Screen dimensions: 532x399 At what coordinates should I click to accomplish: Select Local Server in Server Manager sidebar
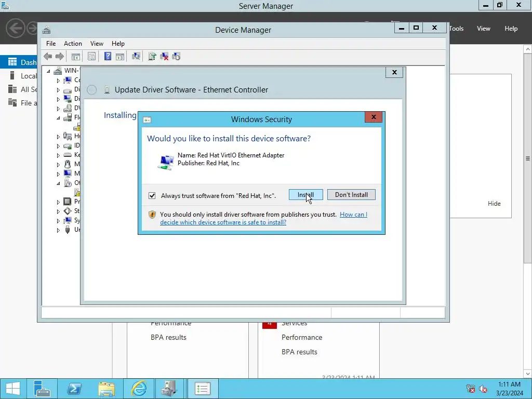[x=19, y=76]
